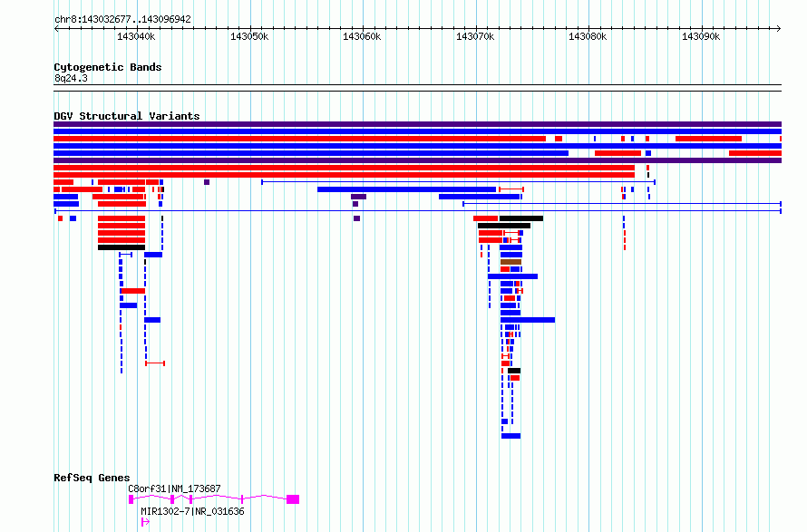Open the RefSeq Genes track title
Image resolution: width=807 pixels, height=532 pixels.
coord(92,478)
